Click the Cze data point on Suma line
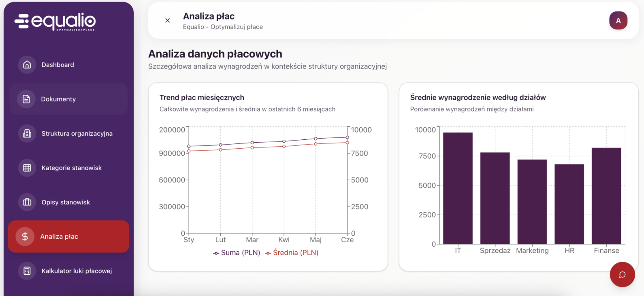The width and height of the screenshot is (644, 297). click(347, 137)
